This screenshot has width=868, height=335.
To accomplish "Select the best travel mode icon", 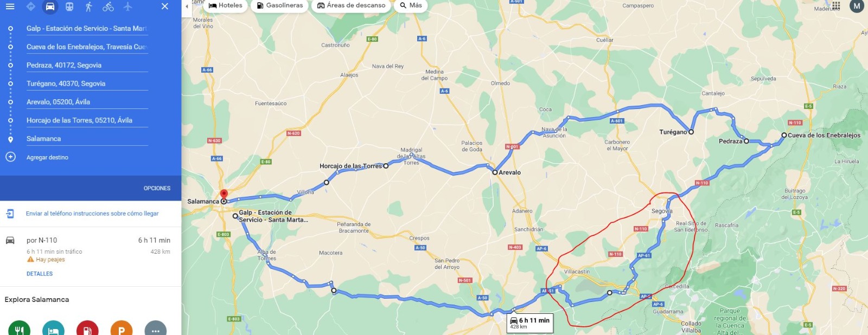I will (31, 7).
